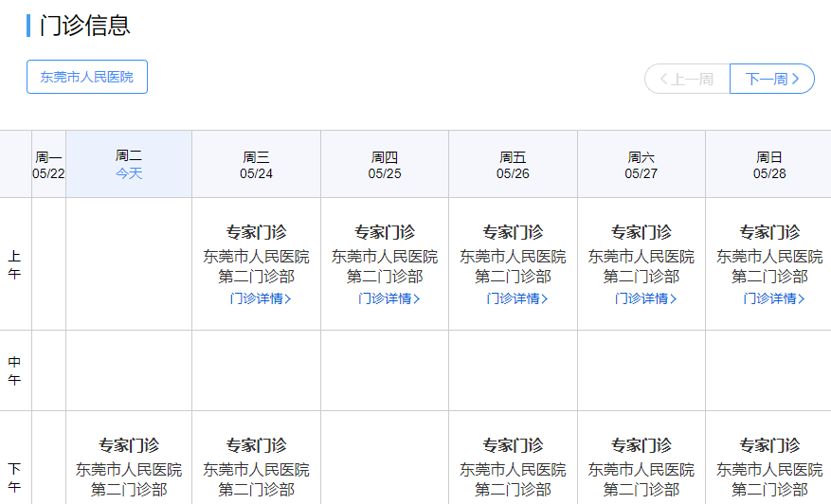Open 门诊详情 link for Wednesday 05/24 morning

tap(260, 298)
